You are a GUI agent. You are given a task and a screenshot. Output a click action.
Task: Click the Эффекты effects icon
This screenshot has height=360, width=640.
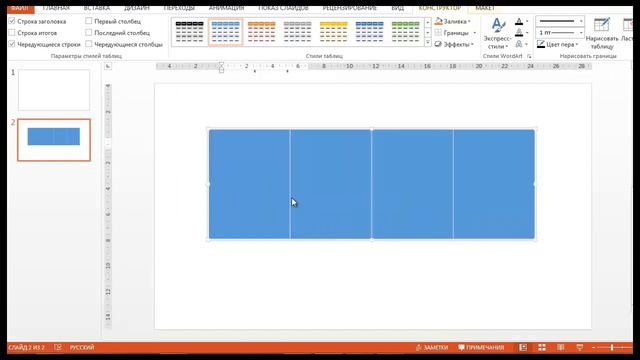[x=438, y=44]
